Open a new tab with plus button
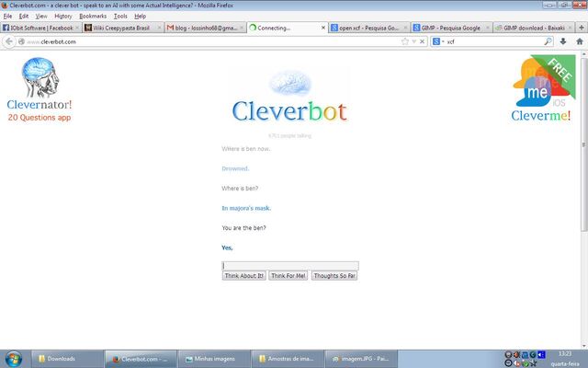This screenshot has width=588, height=368. [x=582, y=28]
